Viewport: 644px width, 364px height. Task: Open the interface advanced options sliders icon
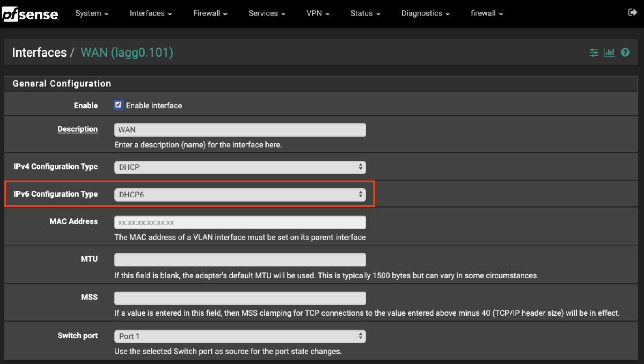coord(594,53)
